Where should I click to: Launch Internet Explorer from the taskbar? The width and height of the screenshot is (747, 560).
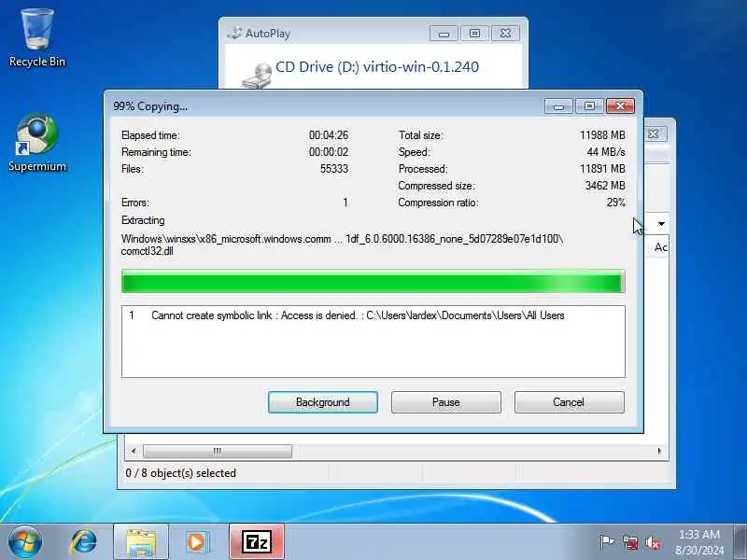tap(84, 542)
